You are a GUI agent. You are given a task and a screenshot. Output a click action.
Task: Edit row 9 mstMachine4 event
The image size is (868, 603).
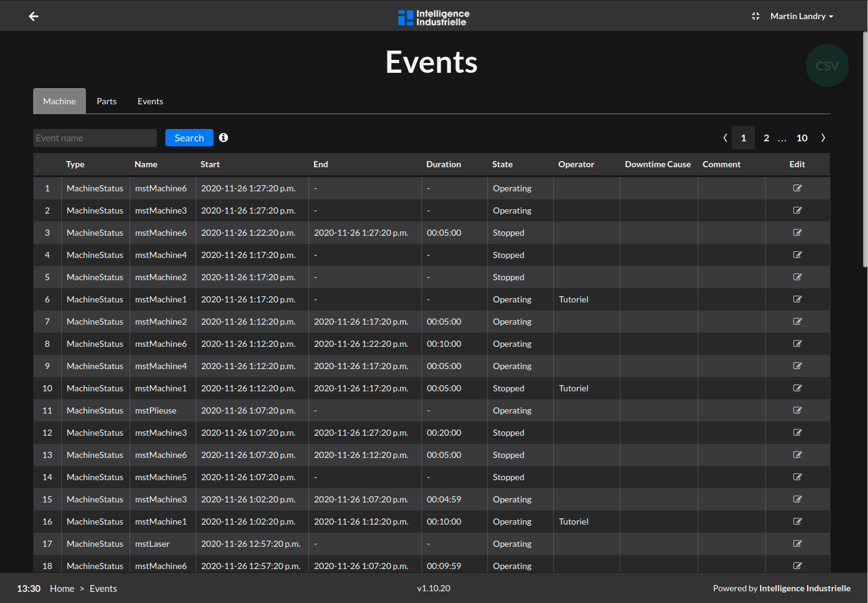click(x=797, y=366)
